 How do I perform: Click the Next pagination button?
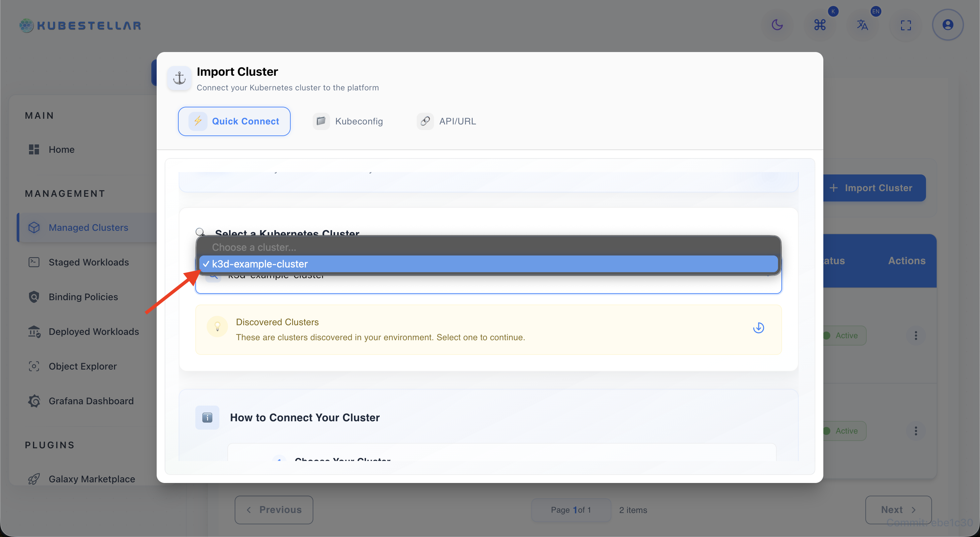[898, 510]
